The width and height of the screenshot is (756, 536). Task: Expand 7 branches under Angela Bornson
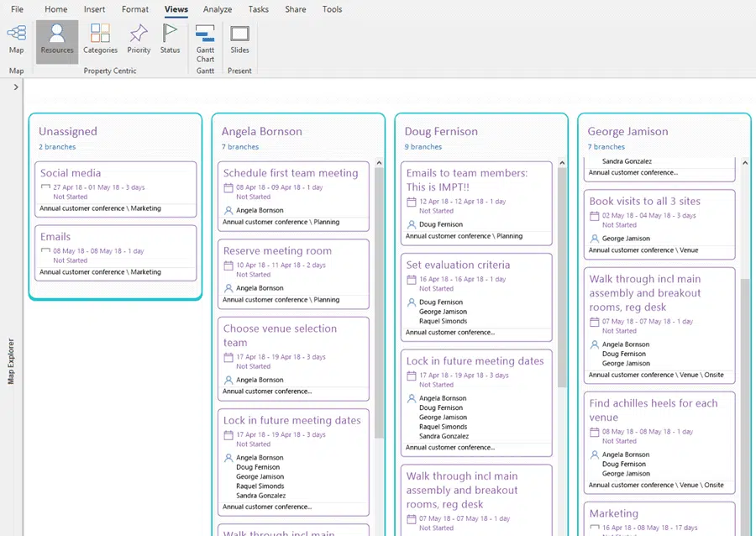pyautogui.click(x=240, y=147)
